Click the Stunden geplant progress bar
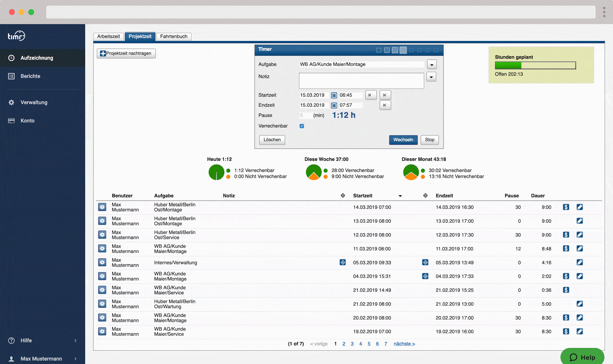This screenshot has height=364, width=613. pyautogui.click(x=535, y=65)
